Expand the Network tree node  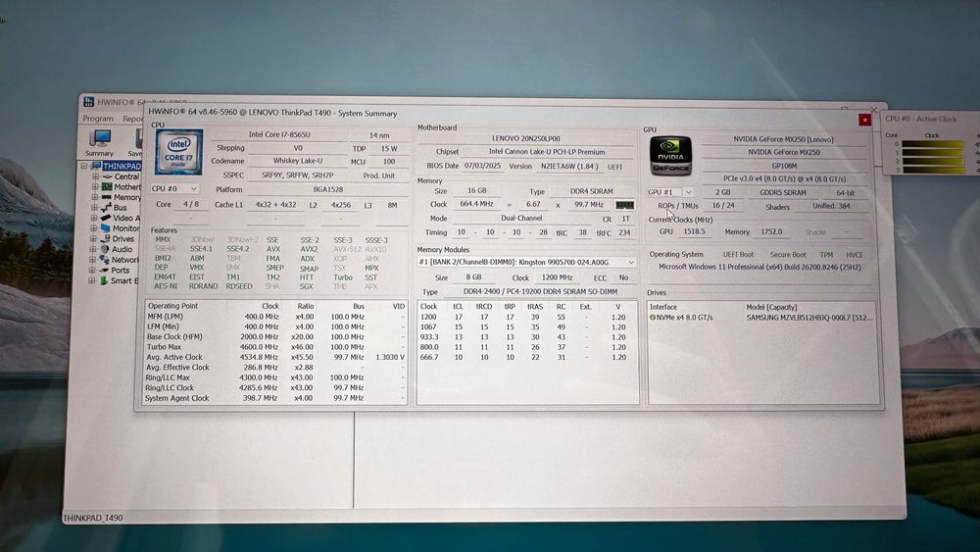click(x=93, y=260)
